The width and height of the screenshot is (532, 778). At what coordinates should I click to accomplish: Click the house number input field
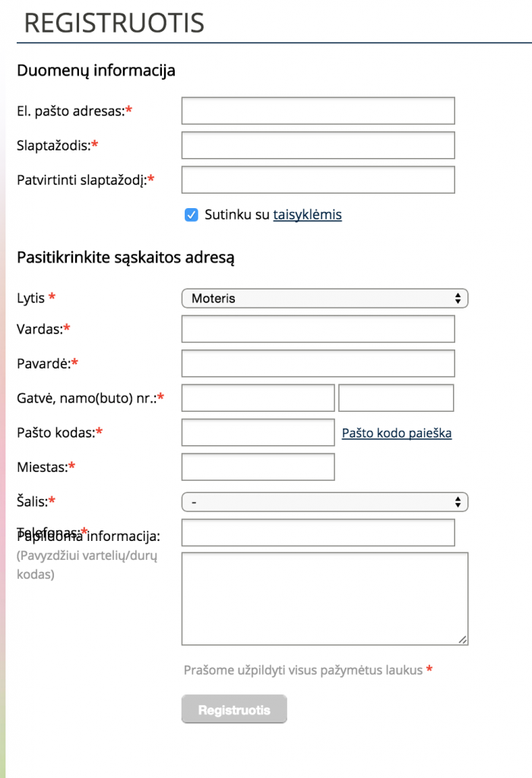coord(395,398)
